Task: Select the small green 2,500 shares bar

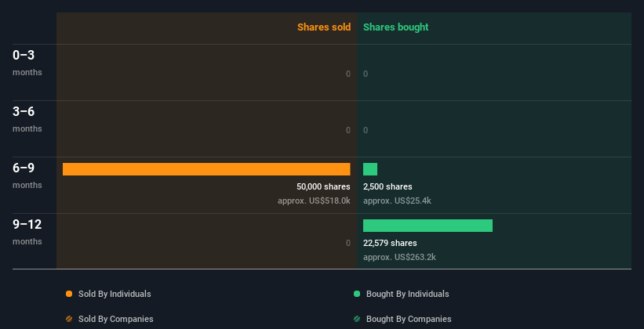Action: tap(370, 169)
